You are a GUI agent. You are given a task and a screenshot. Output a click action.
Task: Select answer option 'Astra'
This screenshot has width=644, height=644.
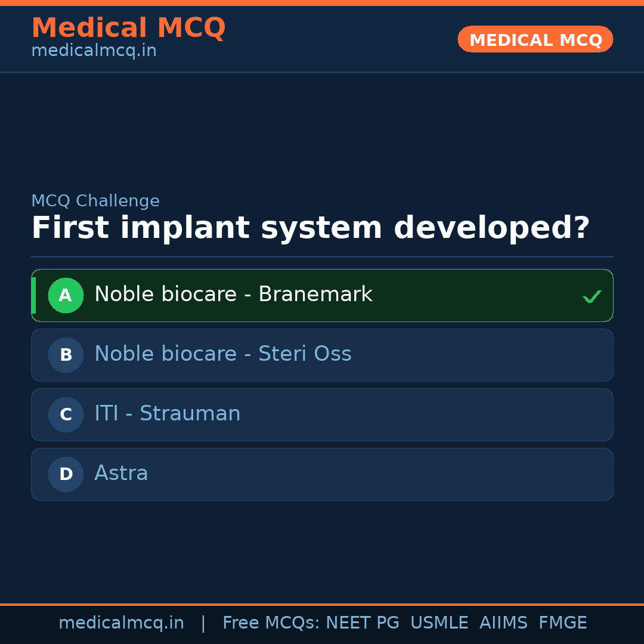(x=121, y=473)
